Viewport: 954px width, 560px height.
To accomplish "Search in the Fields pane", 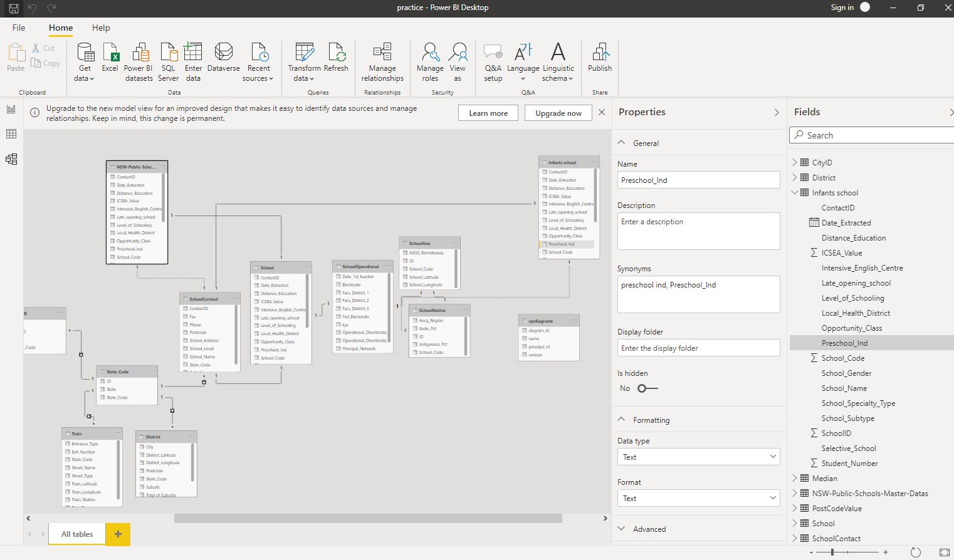I will click(872, 135).
